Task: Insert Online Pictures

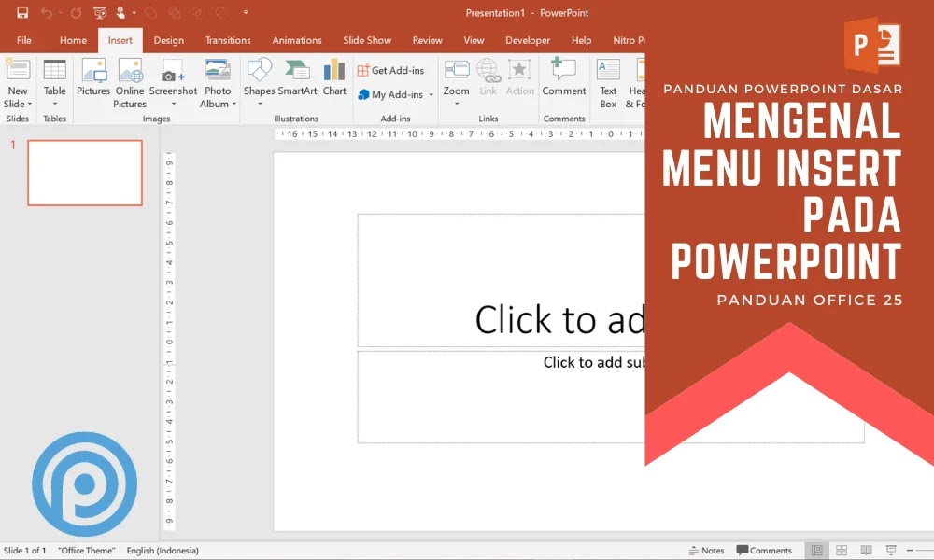Action: (130, 83)
